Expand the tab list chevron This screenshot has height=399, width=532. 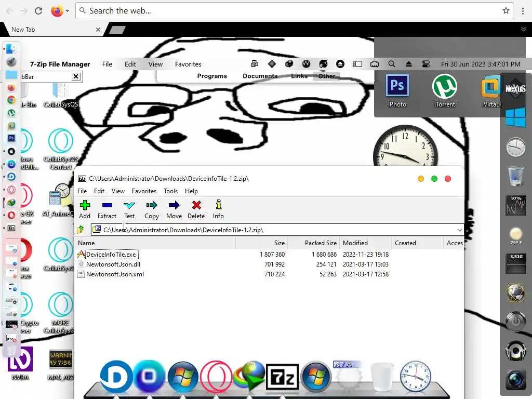[524, 29]
